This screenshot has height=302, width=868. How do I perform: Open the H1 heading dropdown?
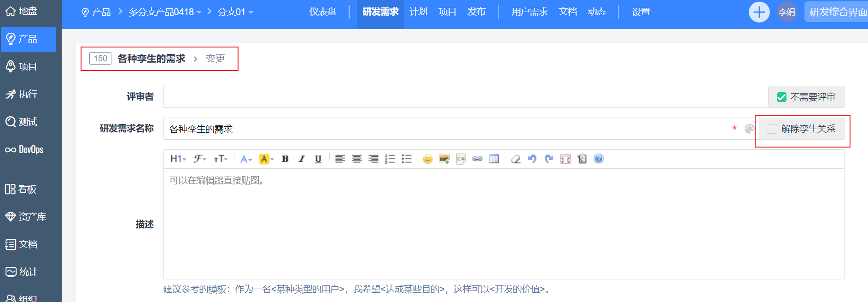pyautogui.click(x=178, y=159)
